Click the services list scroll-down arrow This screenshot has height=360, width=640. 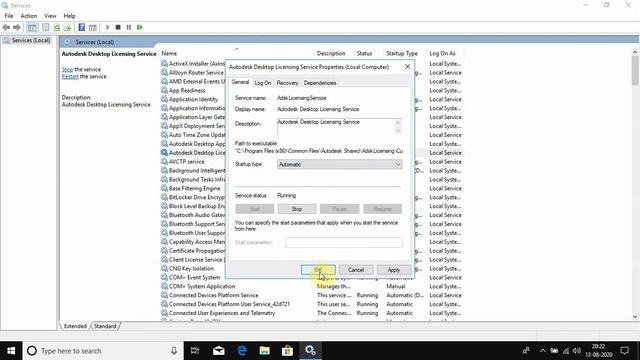pyautogui.click(x=635, y=316)
